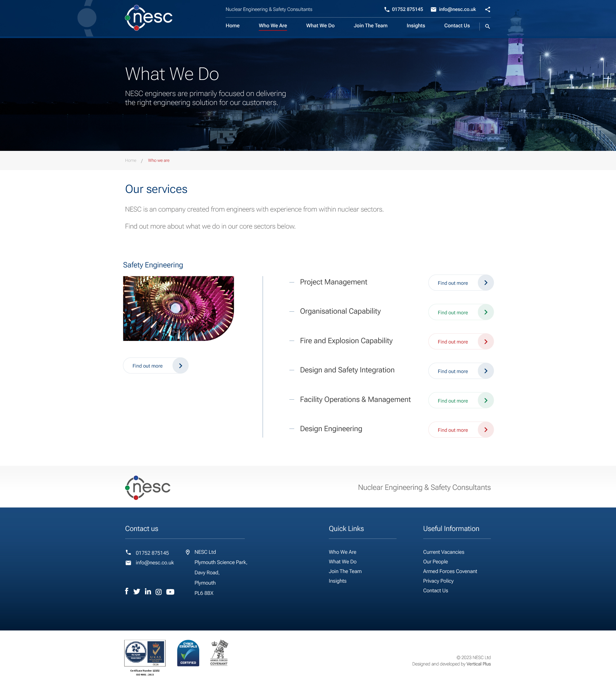The width and height of the screenshot is (616, 686).
Task: Click arrow chevron for Project Management
Action: (486, 283)
